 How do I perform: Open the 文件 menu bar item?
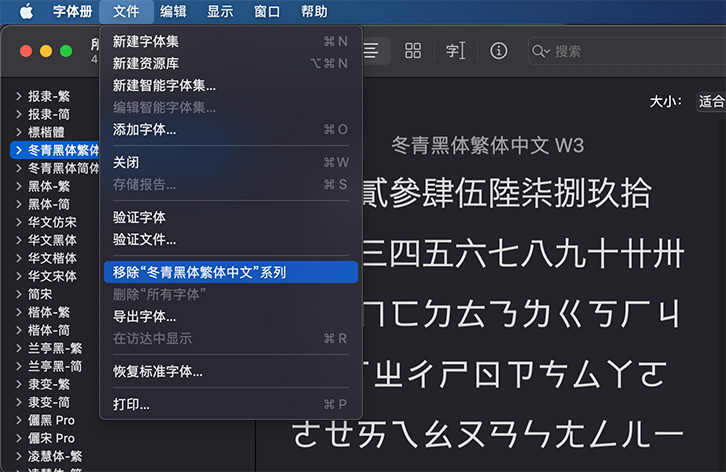pyautogui.click(x=126, y=11)
